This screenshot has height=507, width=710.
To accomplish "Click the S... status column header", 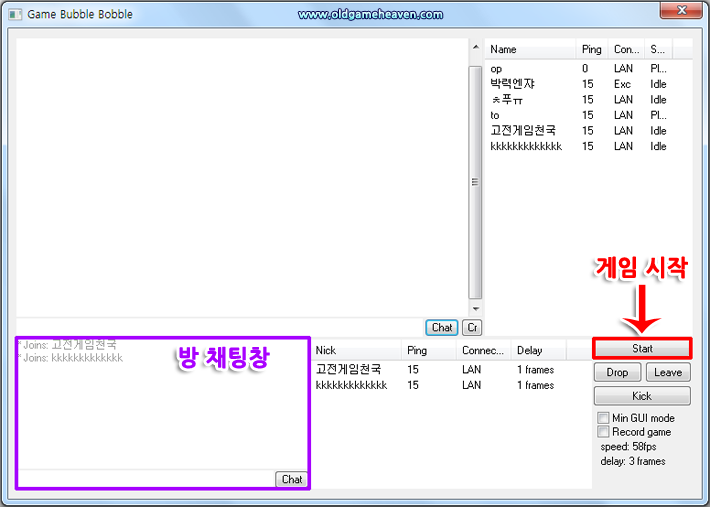I will (x=658, y=49).
